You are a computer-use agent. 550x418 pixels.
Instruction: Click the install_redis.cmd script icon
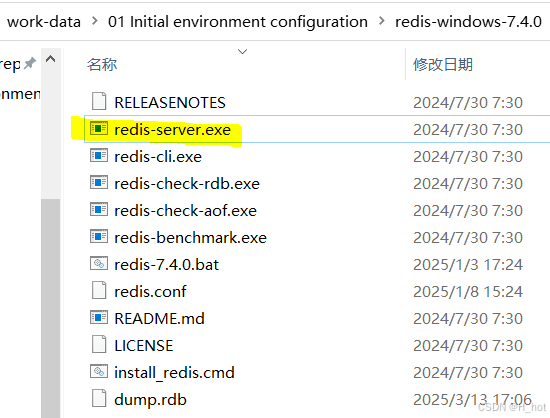[99, 371]
